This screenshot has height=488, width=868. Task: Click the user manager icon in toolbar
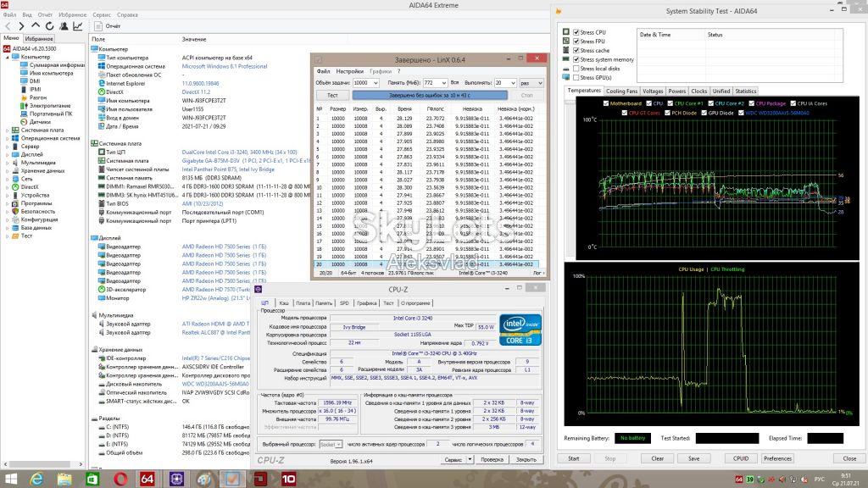tap(64, 26)
